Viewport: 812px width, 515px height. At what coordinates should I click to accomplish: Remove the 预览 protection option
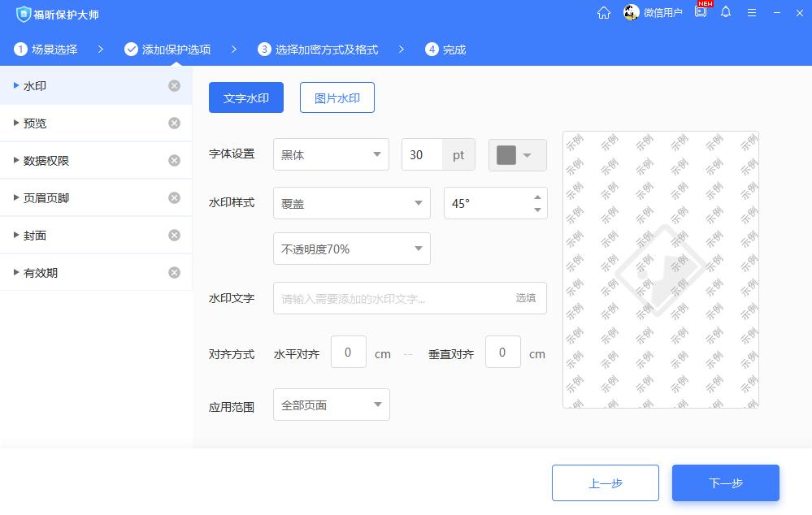tap(176, 123)
